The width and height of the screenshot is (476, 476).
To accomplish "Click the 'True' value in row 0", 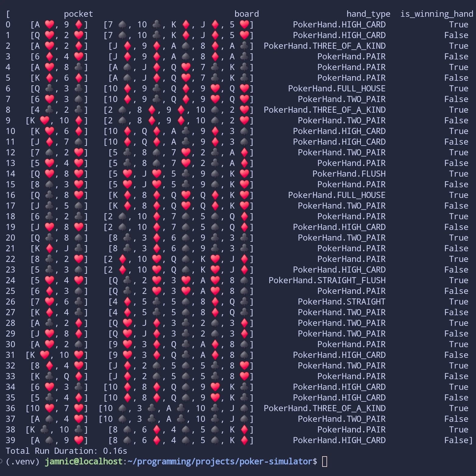I will point(459,25).
